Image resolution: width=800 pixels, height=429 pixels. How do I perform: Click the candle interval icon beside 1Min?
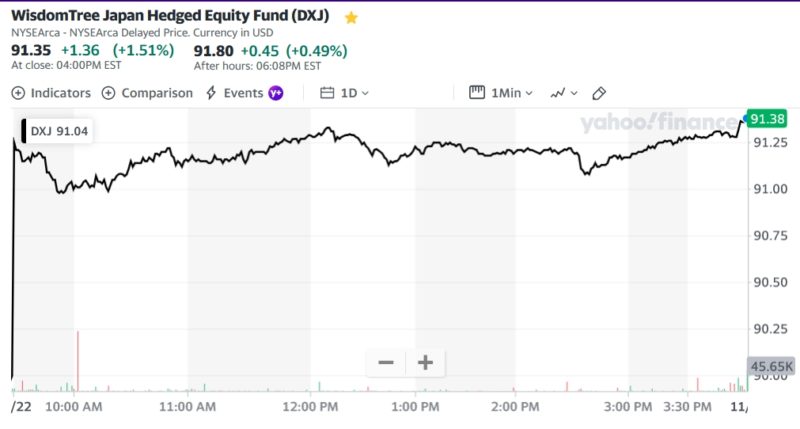477,93
